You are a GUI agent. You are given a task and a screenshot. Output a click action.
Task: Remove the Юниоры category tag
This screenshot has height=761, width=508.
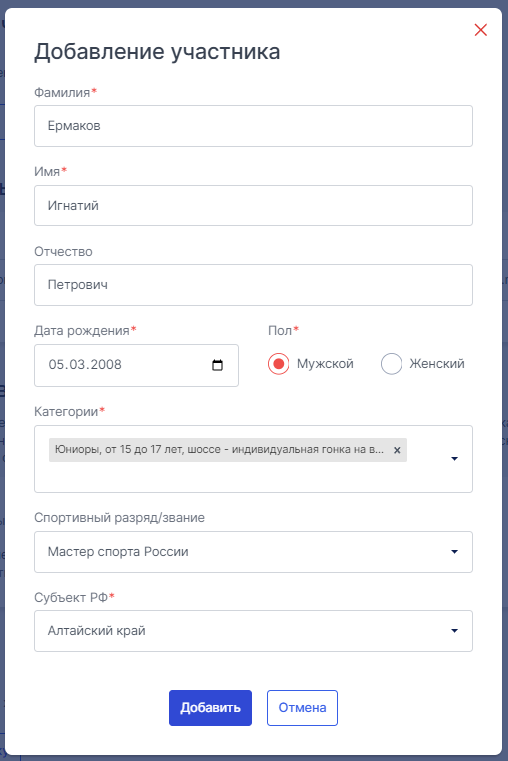[397, 450]
